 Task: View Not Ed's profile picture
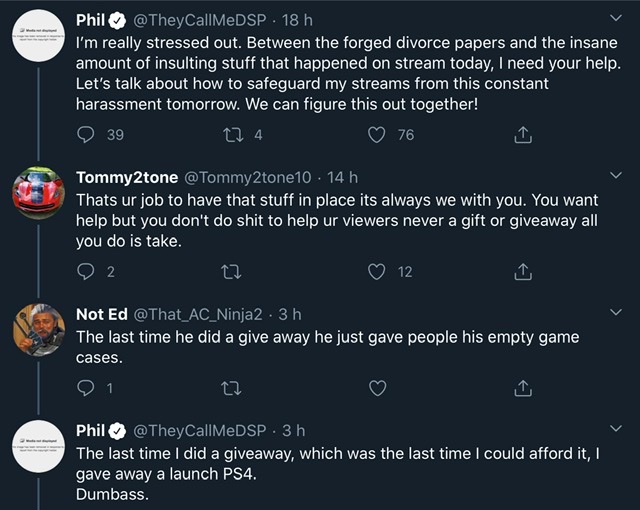pos(39,330)
